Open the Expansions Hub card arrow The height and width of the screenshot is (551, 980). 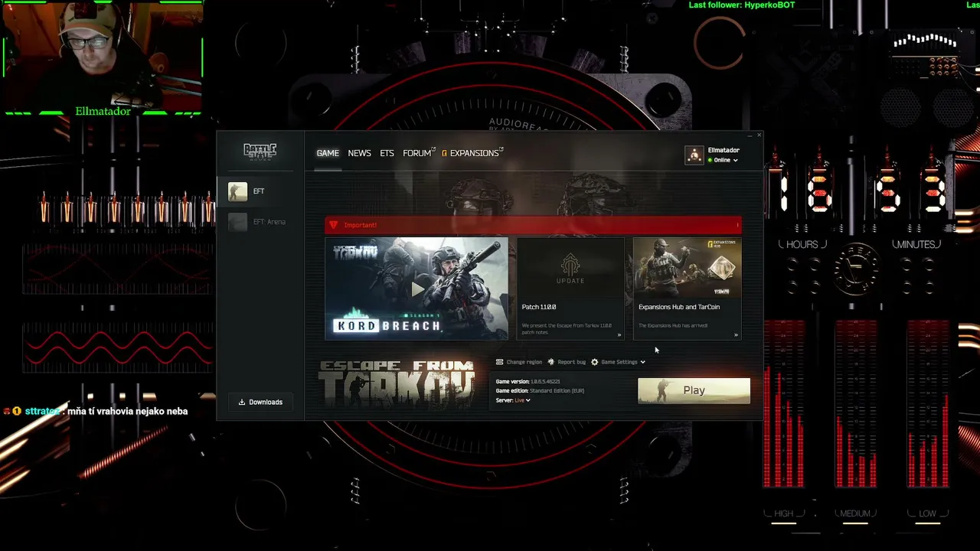(736, 334)
